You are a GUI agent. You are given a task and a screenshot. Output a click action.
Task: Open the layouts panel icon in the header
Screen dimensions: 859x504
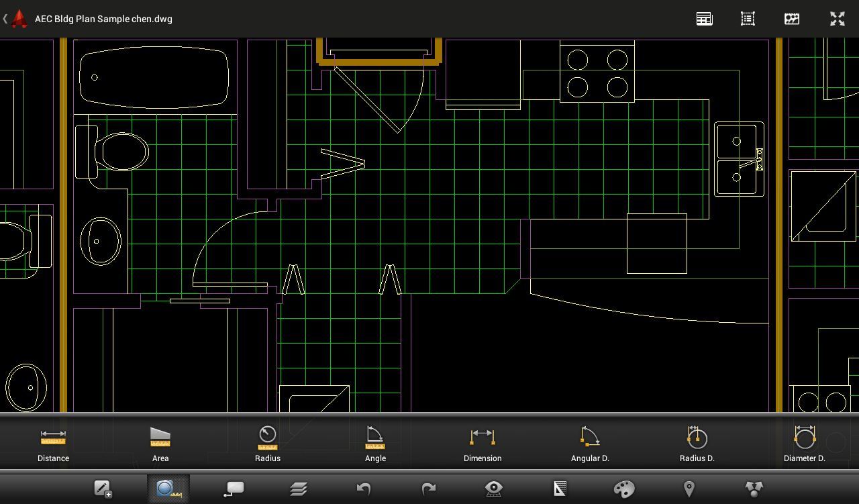(x=704, y=19)
